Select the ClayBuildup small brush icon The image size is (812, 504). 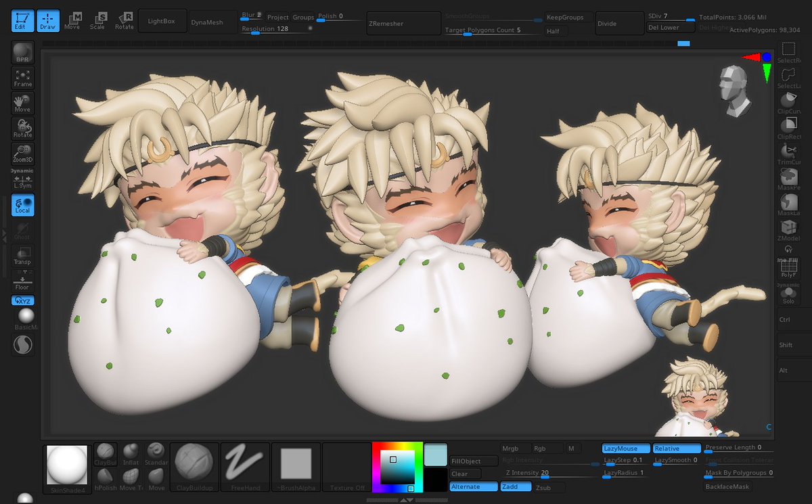105,454
